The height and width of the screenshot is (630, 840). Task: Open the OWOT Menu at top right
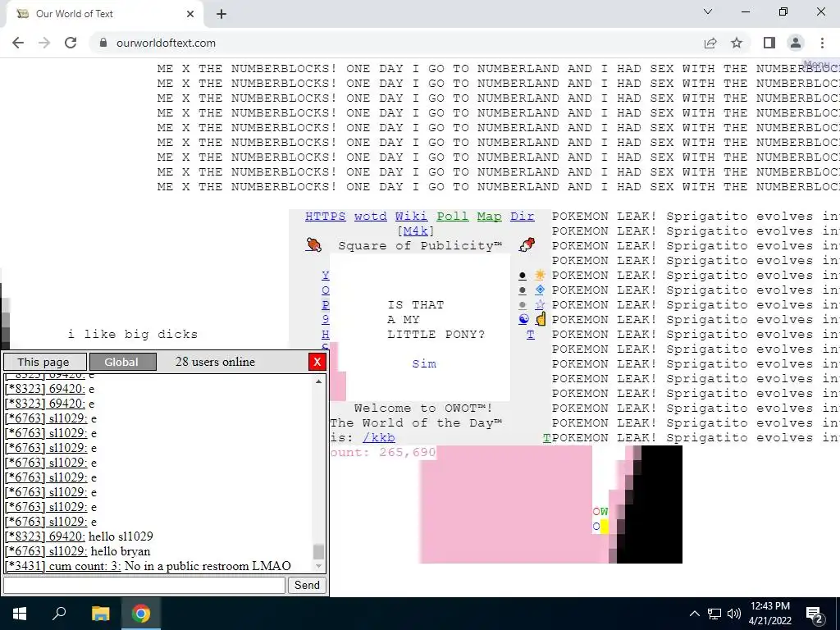[819, 64]
